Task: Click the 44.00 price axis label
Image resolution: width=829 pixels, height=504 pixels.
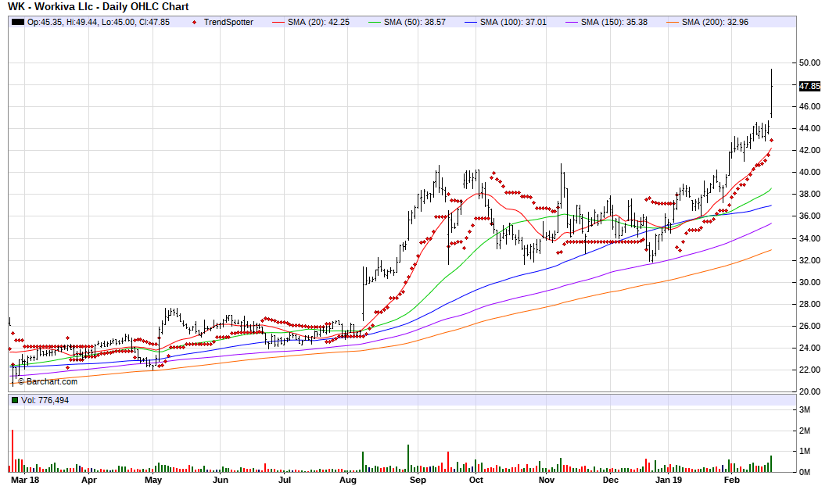Action: tap(809, 128)
